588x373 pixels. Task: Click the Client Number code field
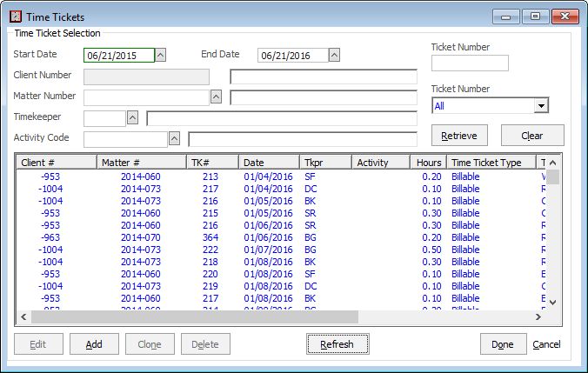(146, 77)
